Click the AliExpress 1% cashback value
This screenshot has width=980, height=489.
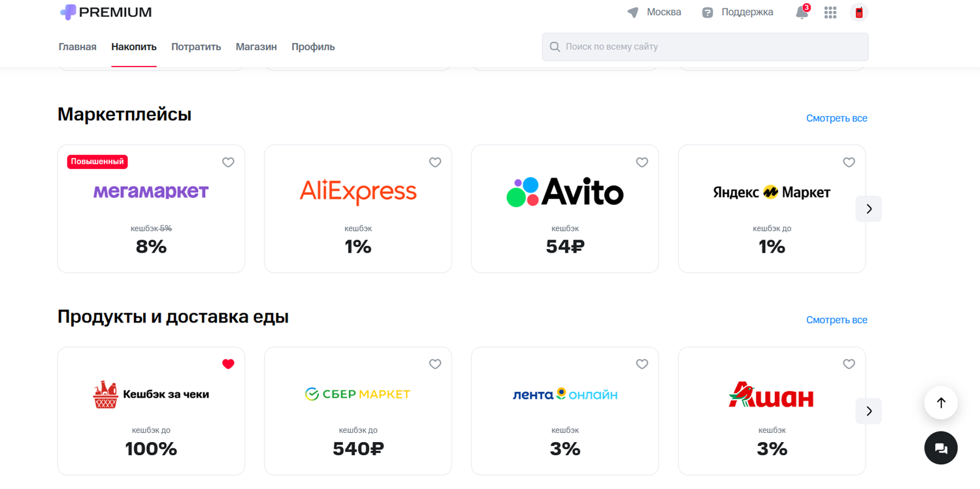(x=358, y=247)
